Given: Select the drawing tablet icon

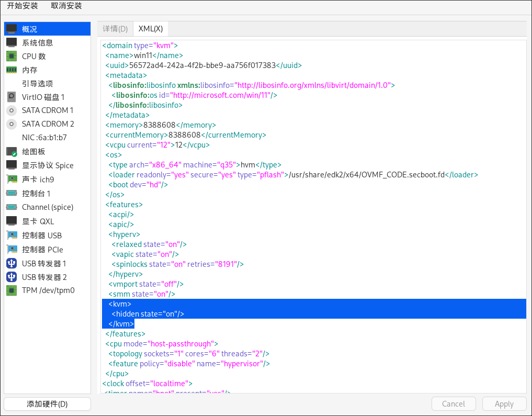Looking at the screenshot, I should click(x=12, y=152).
